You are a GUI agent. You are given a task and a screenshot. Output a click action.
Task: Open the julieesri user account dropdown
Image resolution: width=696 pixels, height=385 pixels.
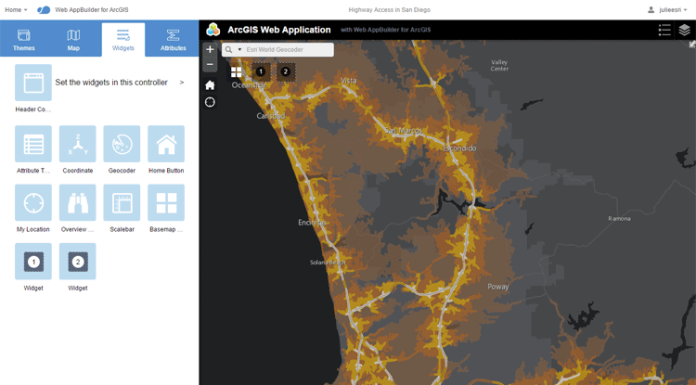pos(668,10)
